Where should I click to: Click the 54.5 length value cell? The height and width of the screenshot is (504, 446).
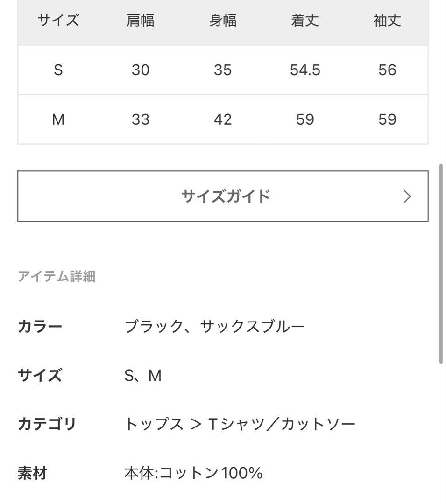pyautogui.click(x=305, y=70)
